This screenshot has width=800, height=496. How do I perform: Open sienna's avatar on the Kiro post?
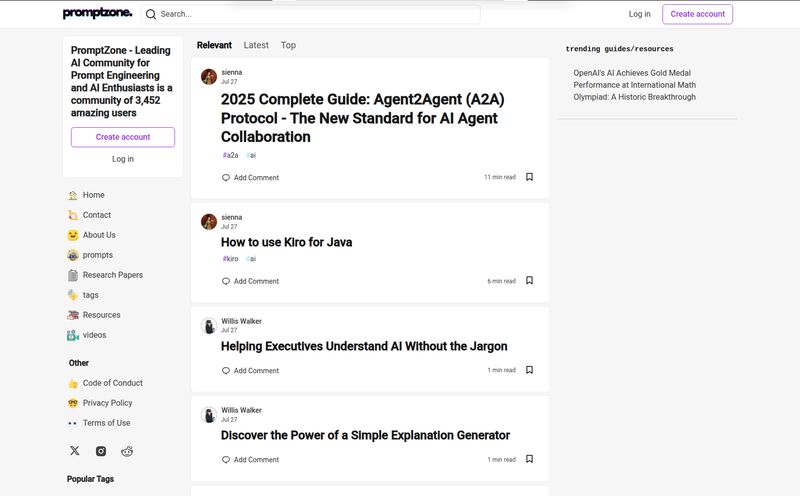209,222
